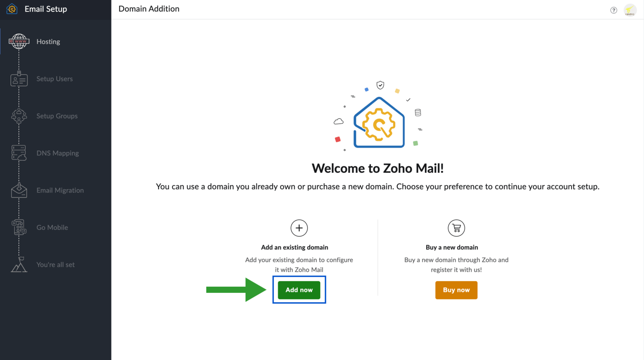Click the Setup Users ID card icon
Screen dimensions: 644x360
point(19,79)
